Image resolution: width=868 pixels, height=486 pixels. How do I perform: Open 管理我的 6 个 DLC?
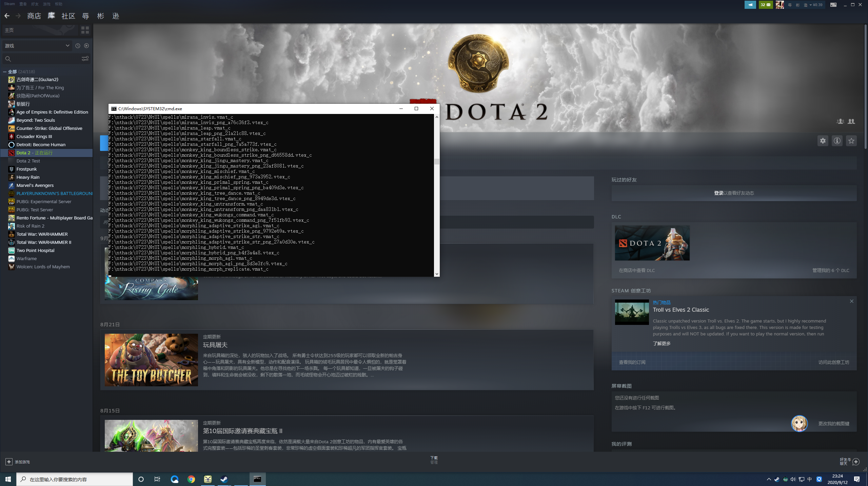point(831,270)
